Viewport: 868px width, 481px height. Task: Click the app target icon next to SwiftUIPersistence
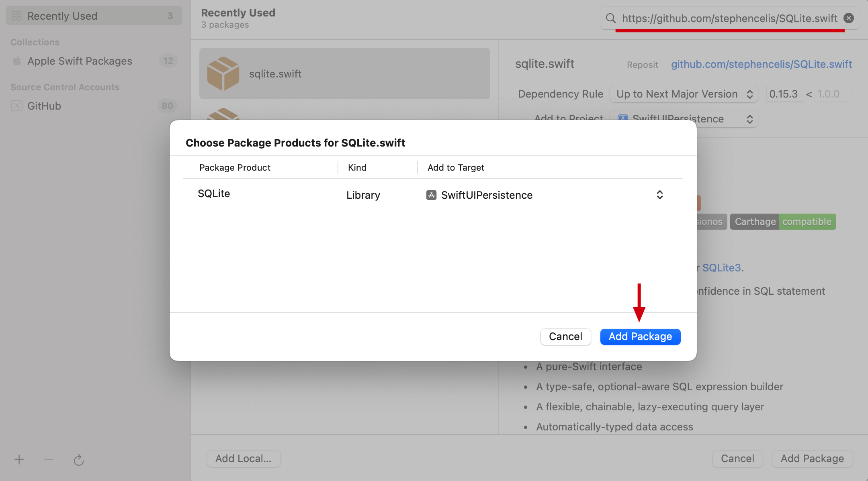[431, 195]
